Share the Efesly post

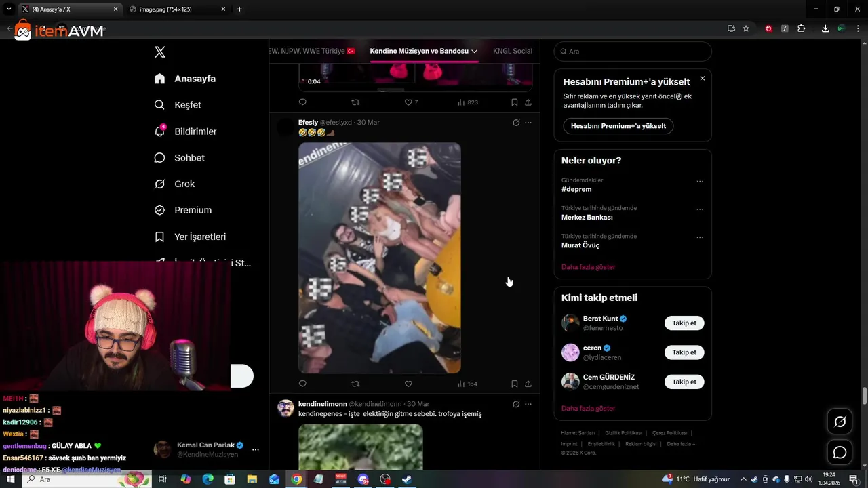click(528, 384)
